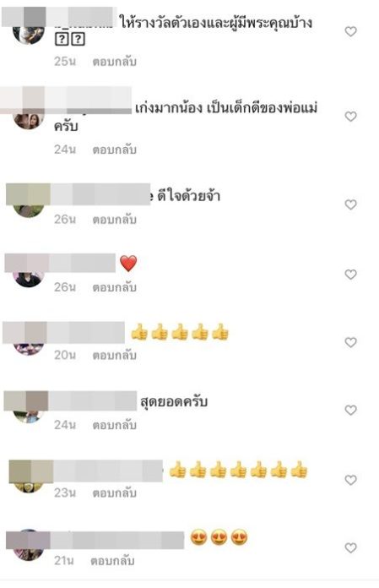This screenshot has height=588, width=379.
Task: Like the comment ending with ผู้มีพระคุณบ้าง
Action: click(350, 31)
